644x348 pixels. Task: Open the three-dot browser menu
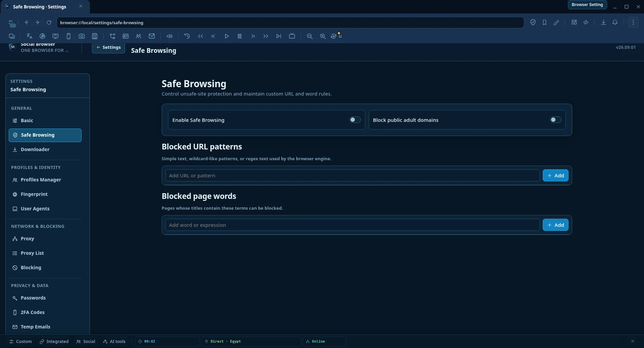point(633,23)
